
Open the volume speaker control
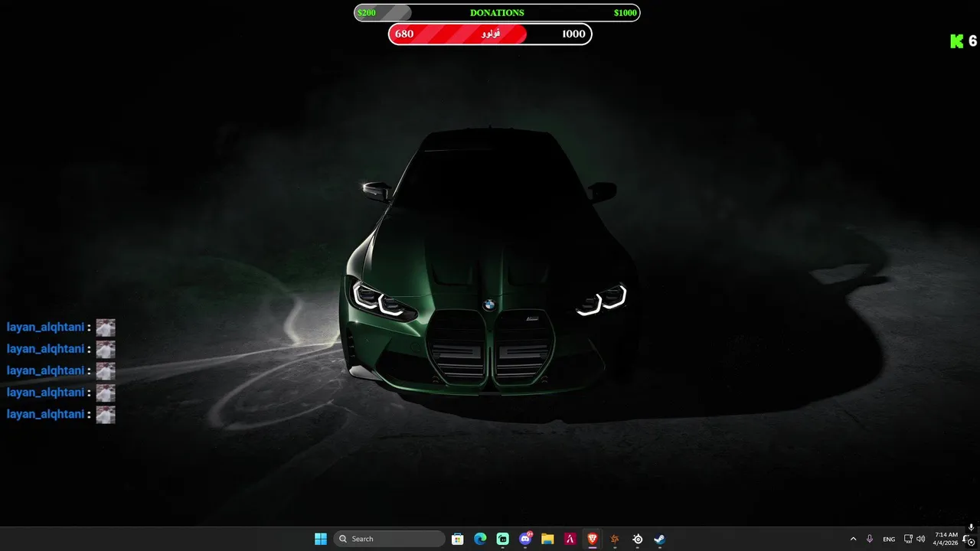click(920, 539)
